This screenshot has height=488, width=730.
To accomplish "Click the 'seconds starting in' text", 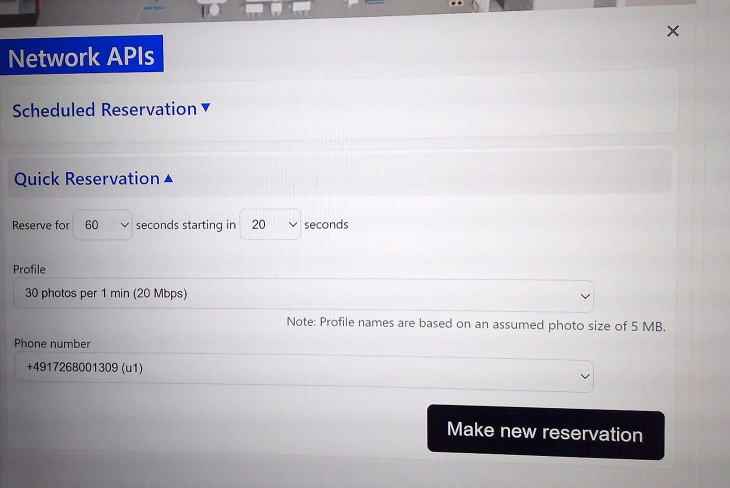I will click(x=186, y=225).
